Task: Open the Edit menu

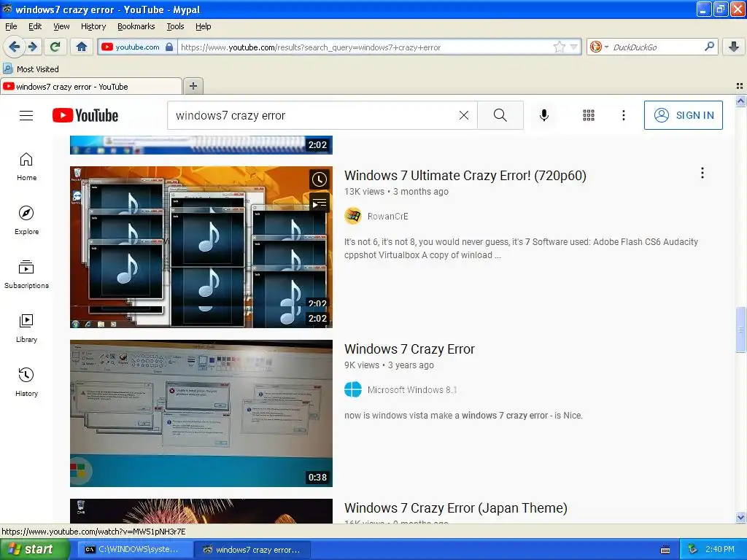Action: [35, 26]
